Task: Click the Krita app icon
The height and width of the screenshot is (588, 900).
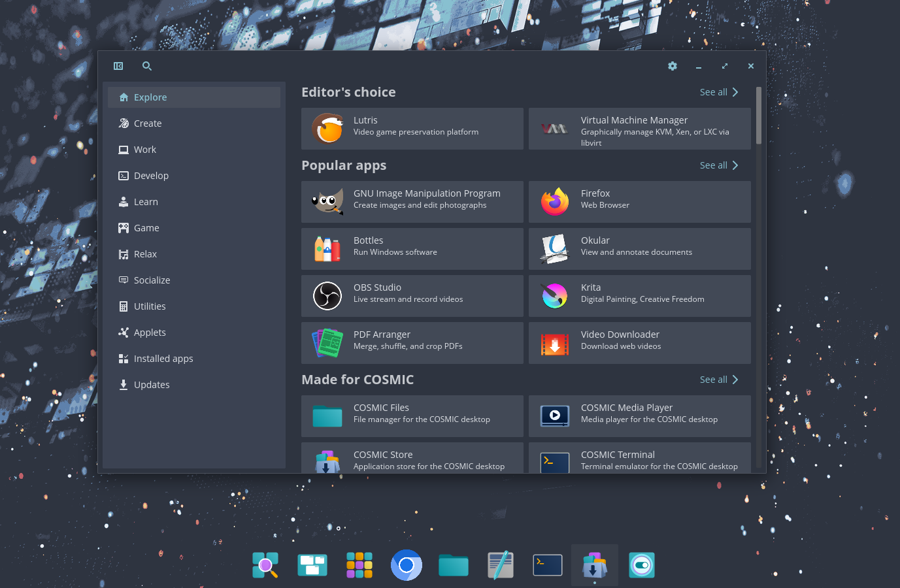Action: click(555, 296)
